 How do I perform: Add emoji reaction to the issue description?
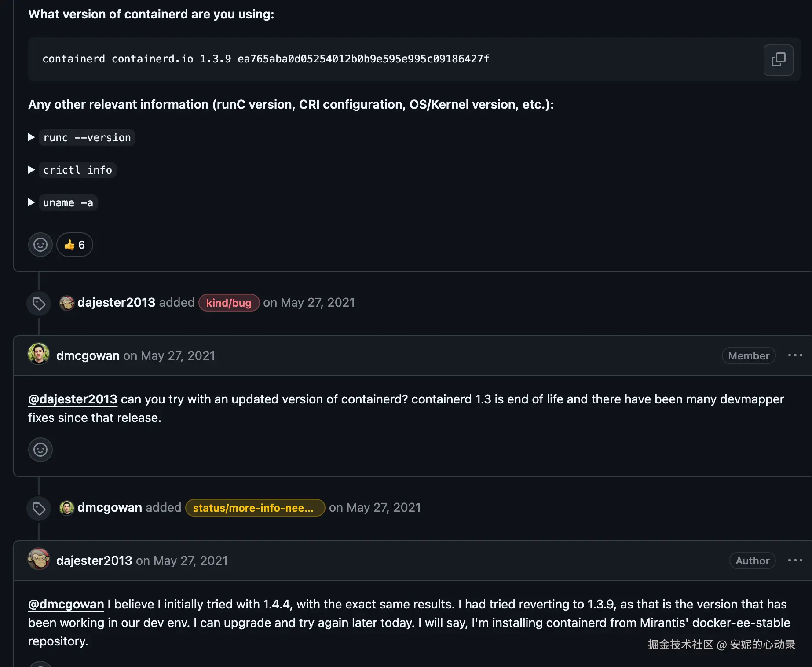click(x=40, y=245)
